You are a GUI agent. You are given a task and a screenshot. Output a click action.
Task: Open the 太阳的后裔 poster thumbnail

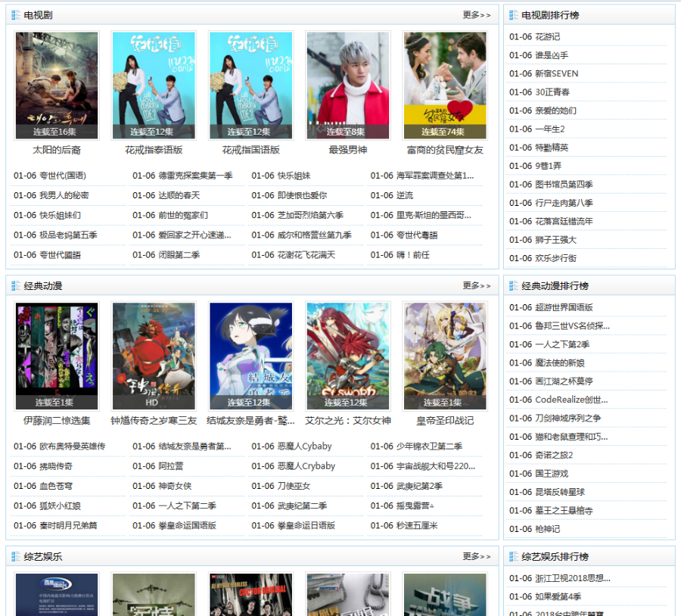(57, 83)
